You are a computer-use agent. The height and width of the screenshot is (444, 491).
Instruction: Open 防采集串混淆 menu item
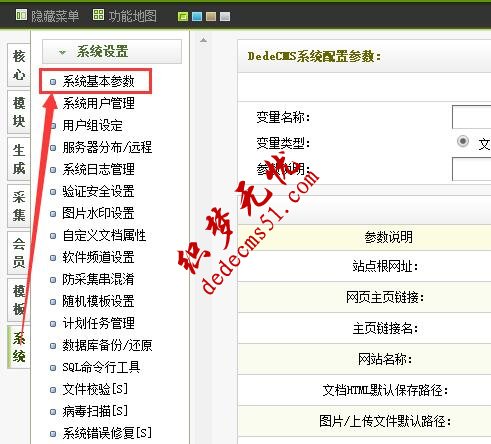click(x=98, y=279)
